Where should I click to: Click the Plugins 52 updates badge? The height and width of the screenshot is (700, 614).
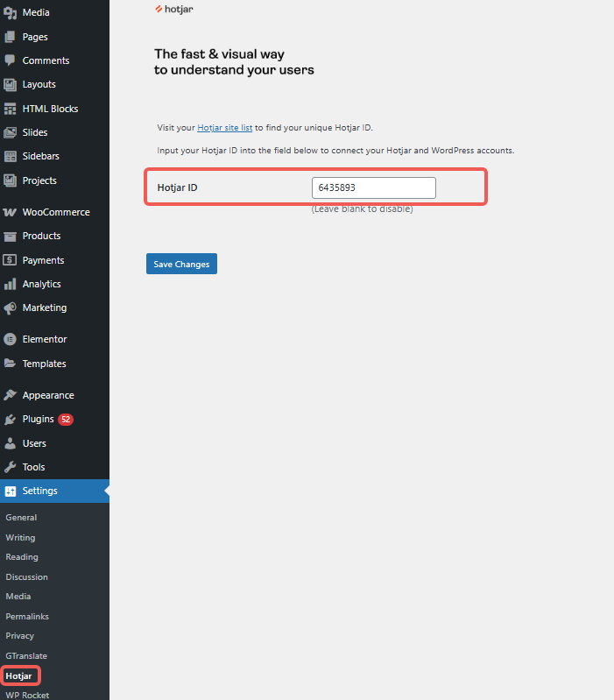tap(66, 419)
